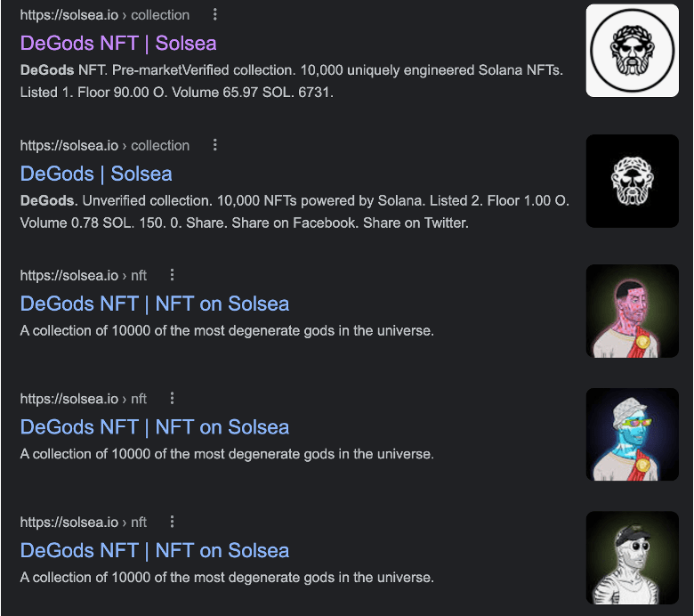Click the grey god with cap thumbnail

click(633, 557)
